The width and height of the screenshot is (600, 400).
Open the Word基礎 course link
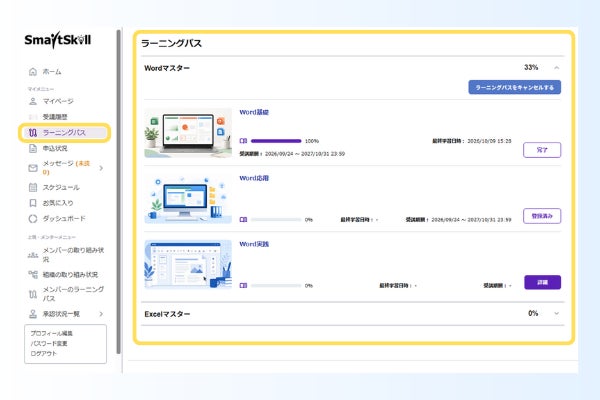coord(254,112)
